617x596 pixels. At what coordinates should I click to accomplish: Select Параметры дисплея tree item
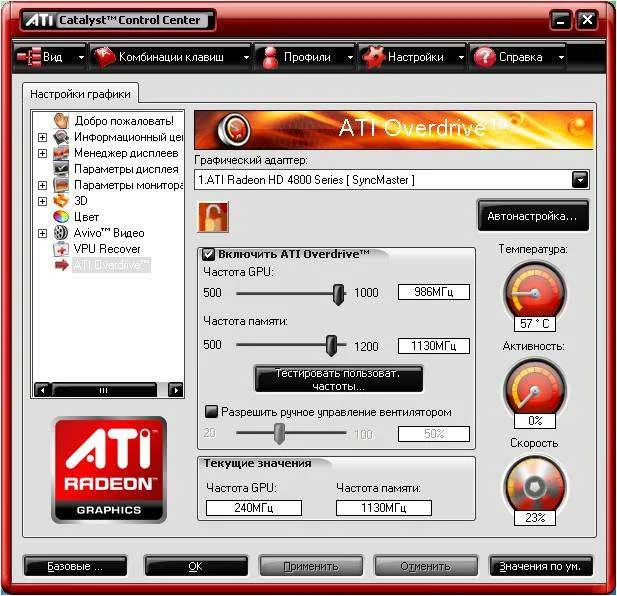(x=126, y=169)
